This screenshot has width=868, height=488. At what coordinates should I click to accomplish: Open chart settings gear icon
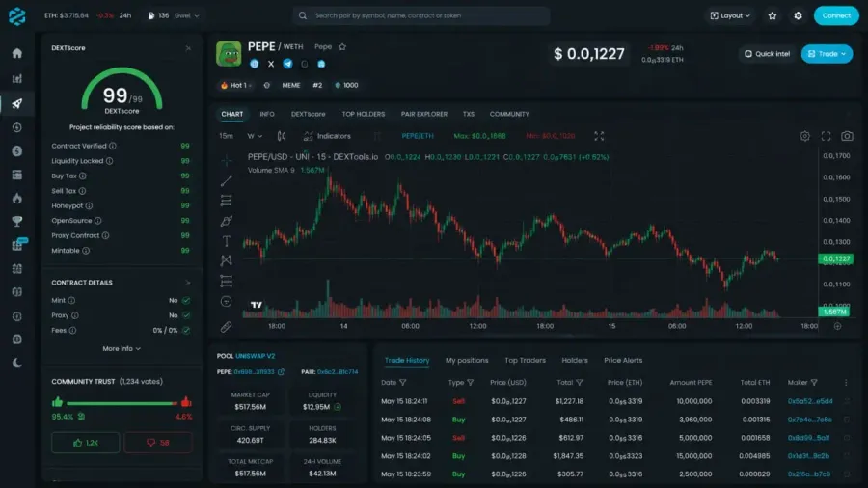(x=805, y=136)
